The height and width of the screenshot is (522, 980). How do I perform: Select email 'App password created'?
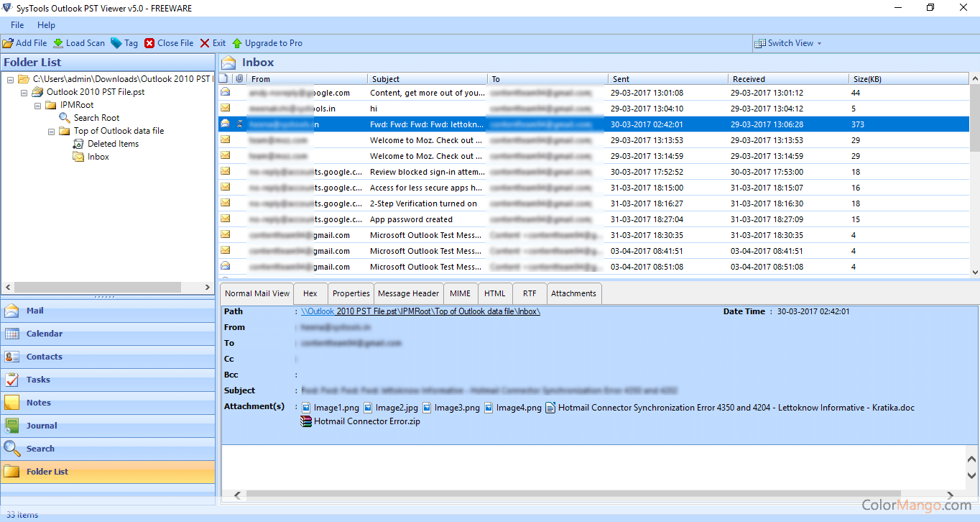(593, 219)
